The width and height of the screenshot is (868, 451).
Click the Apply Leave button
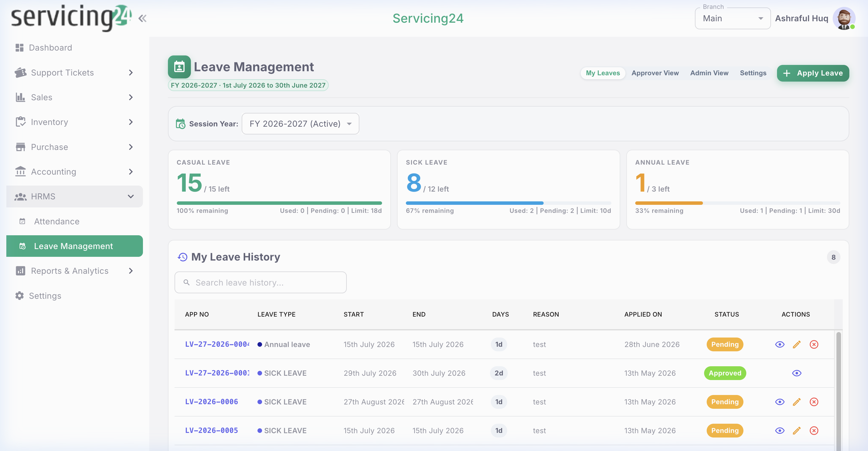click(x=813, y=73)
